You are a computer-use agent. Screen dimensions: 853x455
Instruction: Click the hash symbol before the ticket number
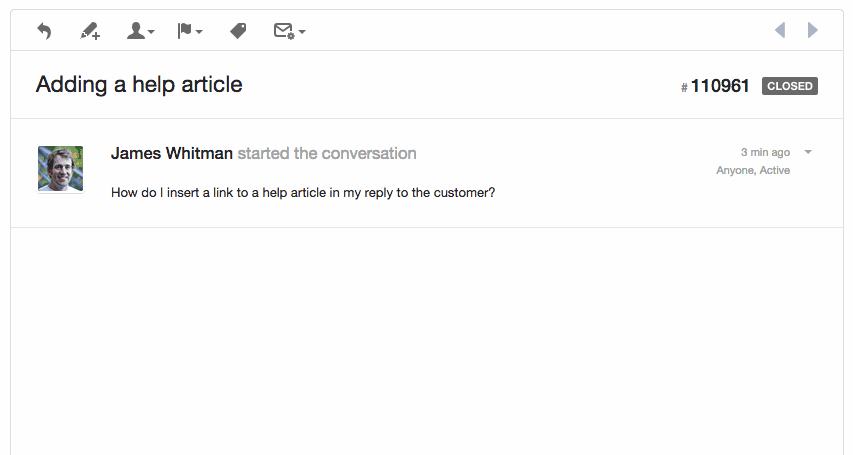click(684, 88)
